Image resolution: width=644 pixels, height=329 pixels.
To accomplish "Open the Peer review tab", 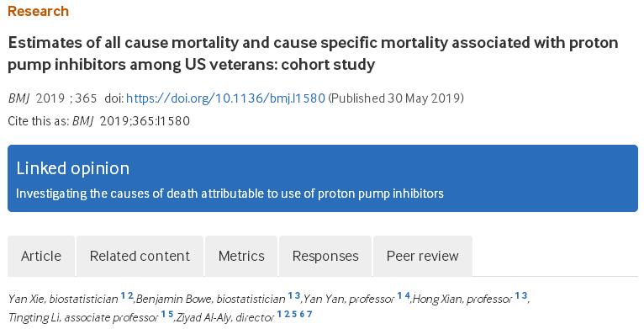I will tap(423, 256).
